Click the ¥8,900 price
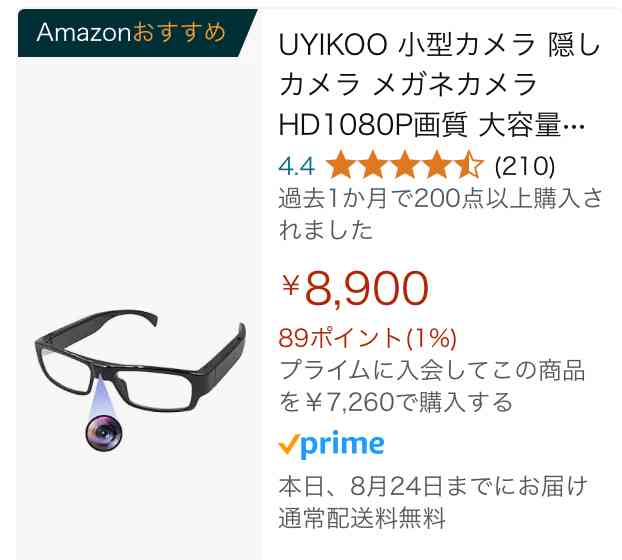The image size is (622, 560). coord(355,288)
